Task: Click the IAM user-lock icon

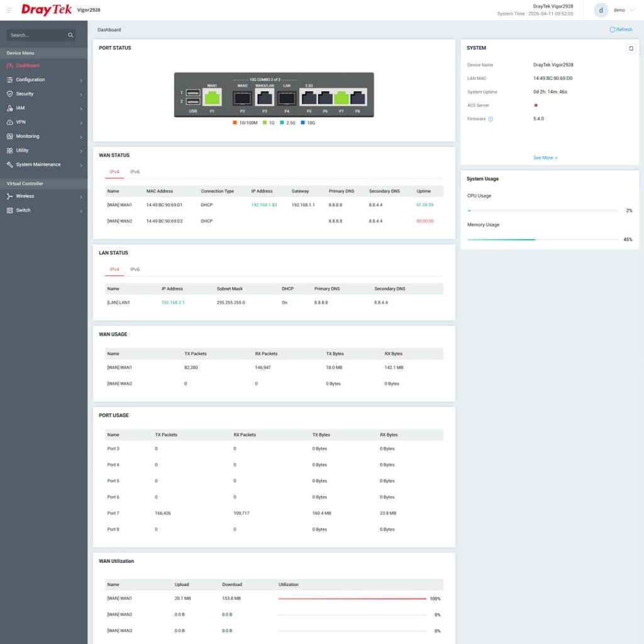Action: (x=10, y=108)
